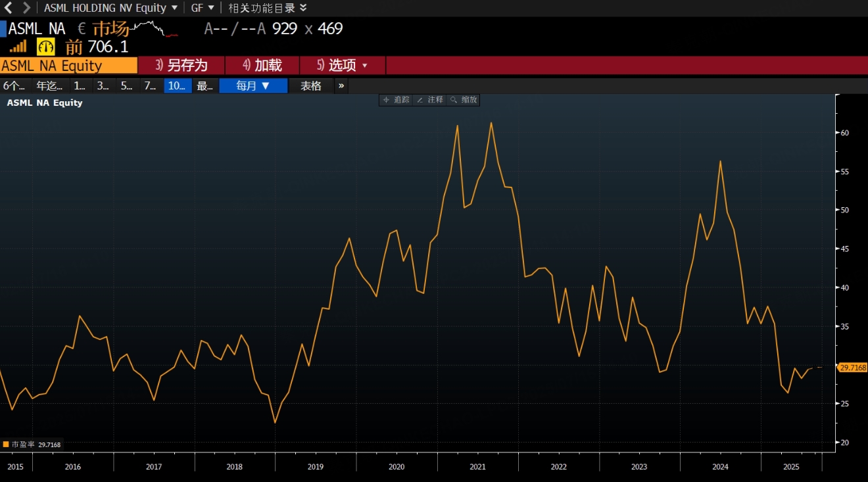The width and height of the screenshot is (868, 482).
Task: Activate the 追踪 track crosshair tool
Action: click(396, 100)
